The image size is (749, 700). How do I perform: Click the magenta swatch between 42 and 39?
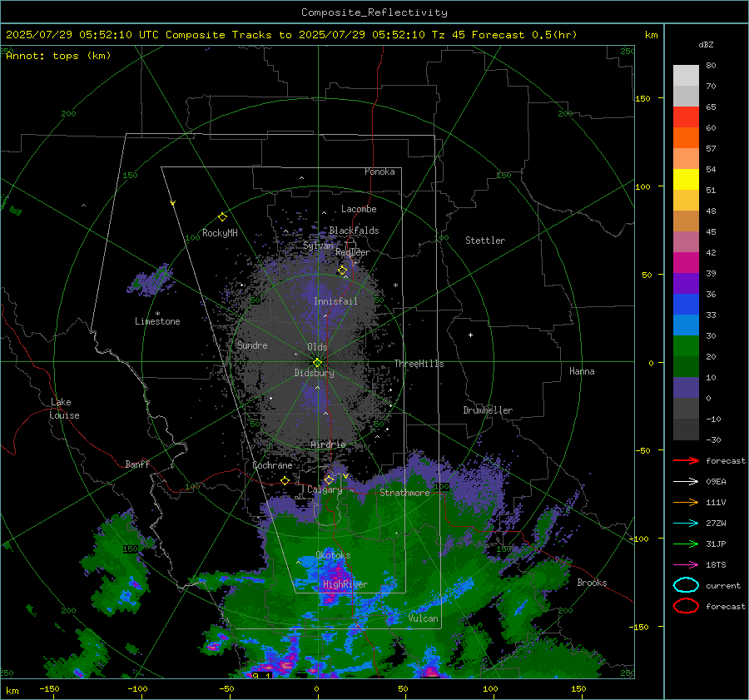coord(686,263)
